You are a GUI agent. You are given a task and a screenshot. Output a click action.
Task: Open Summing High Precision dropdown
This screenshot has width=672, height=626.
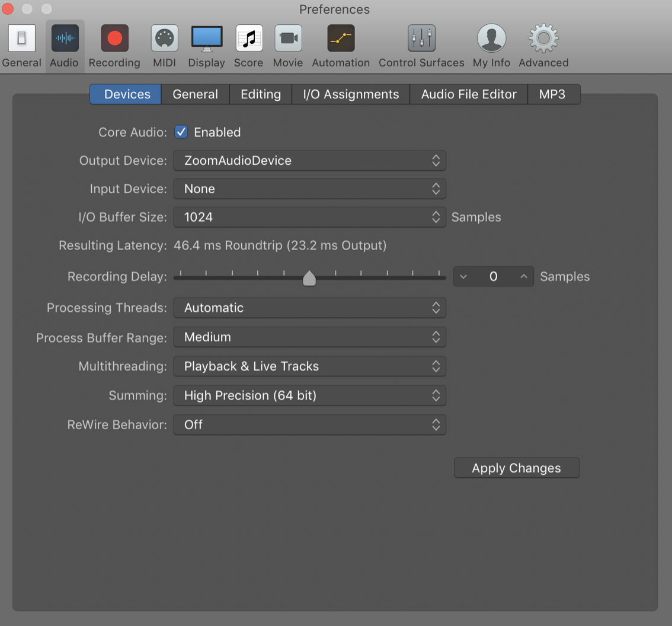pos(309,395)
